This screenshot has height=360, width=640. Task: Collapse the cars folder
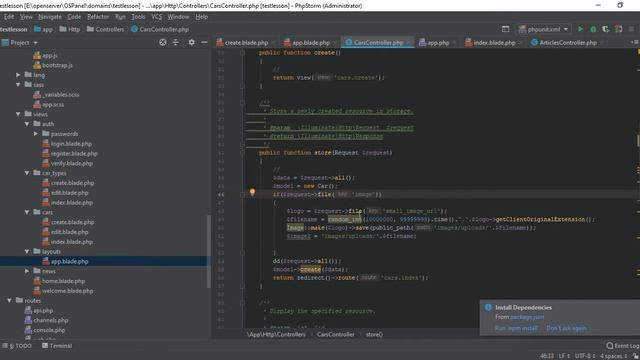(x=27, y=212)
